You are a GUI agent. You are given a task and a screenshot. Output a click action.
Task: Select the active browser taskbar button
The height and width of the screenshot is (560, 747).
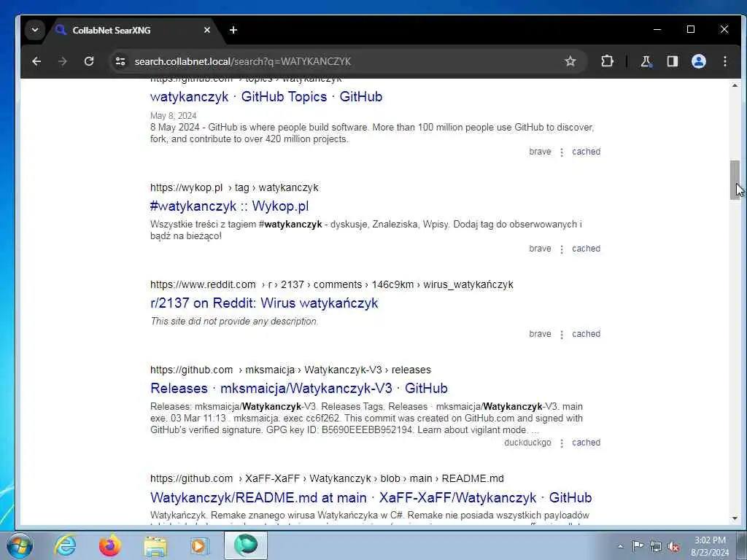(246, 545)
